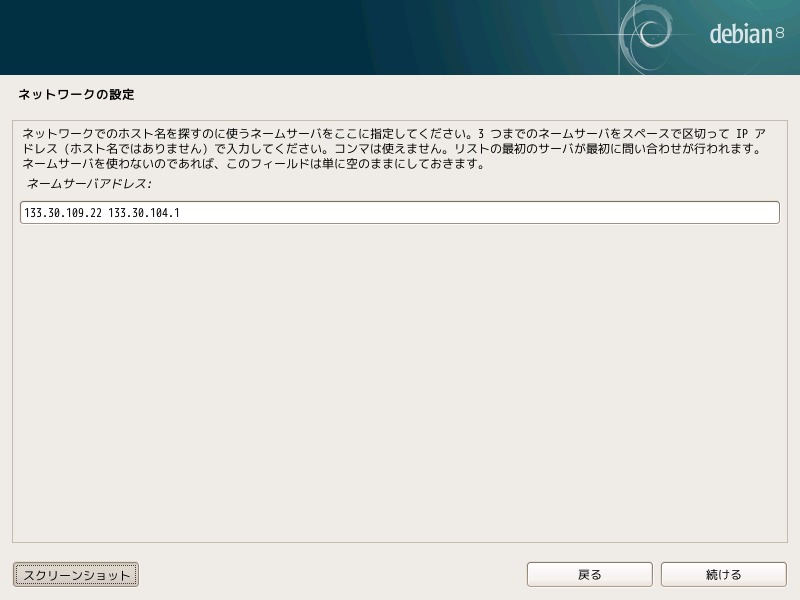Click the ネームサーバアドレス: field label
Screen dimensions: 800x600
(x=89, y=184)
